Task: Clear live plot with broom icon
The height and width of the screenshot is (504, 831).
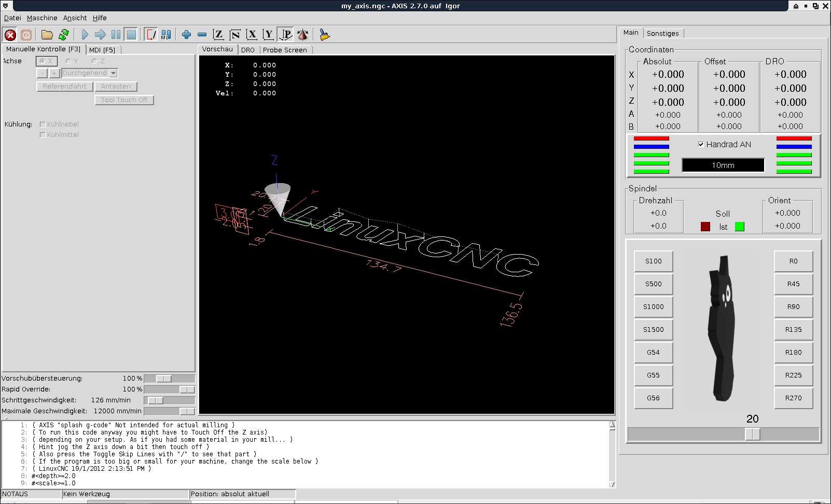Action: [x=324, y=35]
